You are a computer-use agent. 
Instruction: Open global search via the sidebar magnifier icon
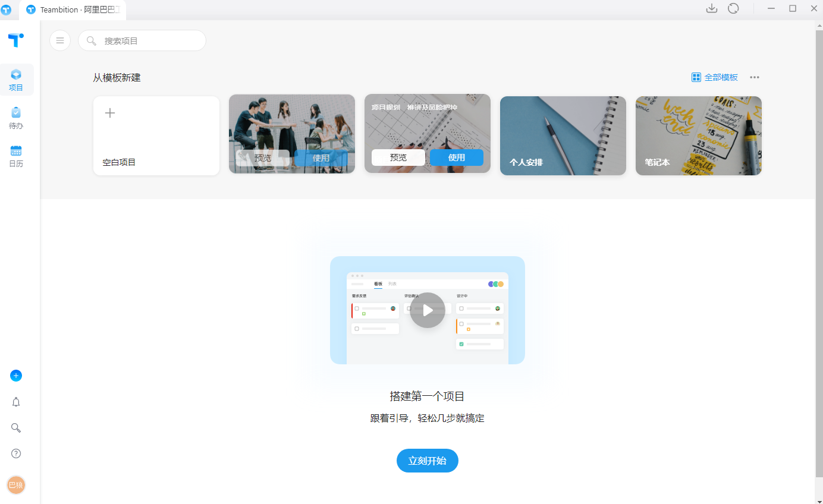tap(16, 428)
